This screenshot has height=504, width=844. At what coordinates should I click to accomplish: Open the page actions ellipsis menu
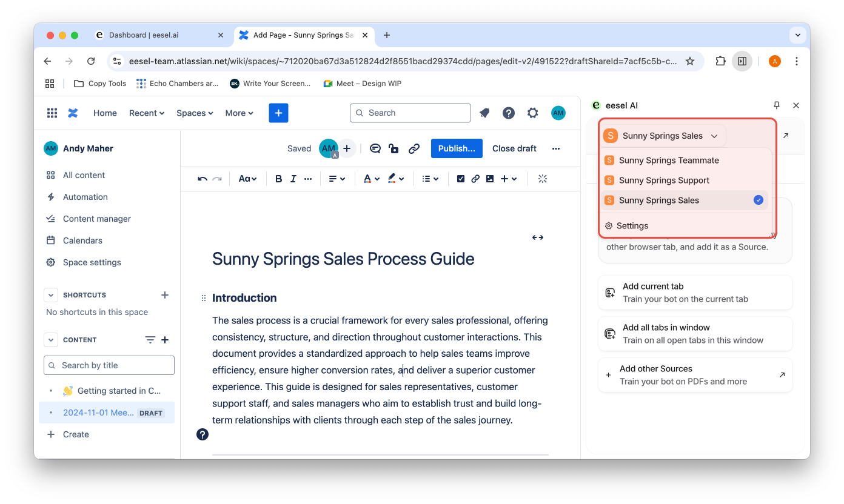tap(556, 148)
